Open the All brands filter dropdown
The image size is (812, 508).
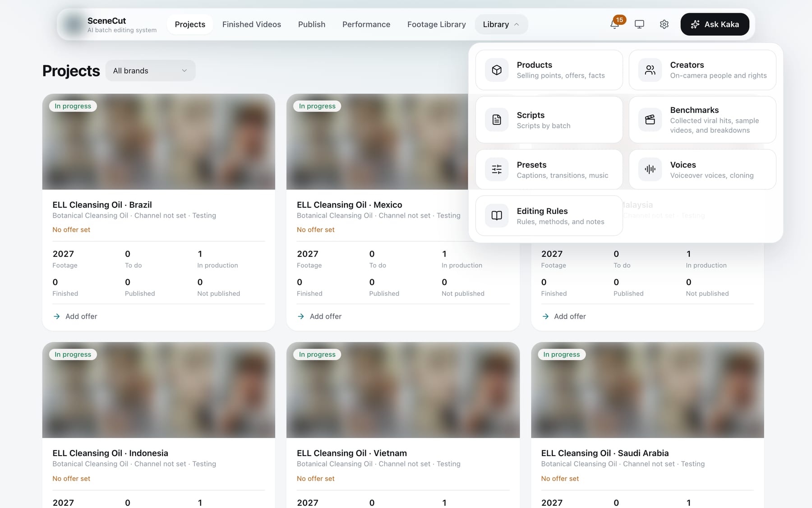150,70
